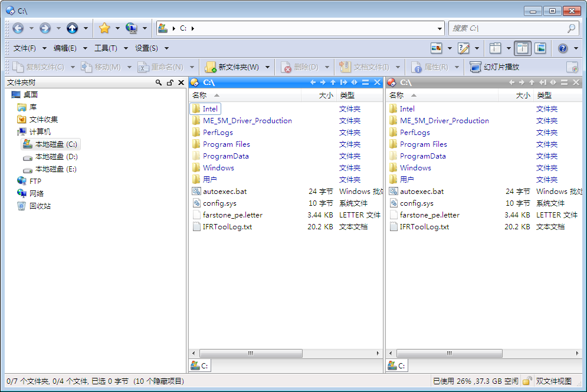Screen dimensions: 587x392
Task: Toggle the lock icon in status bar
Action: coord(527,381)
